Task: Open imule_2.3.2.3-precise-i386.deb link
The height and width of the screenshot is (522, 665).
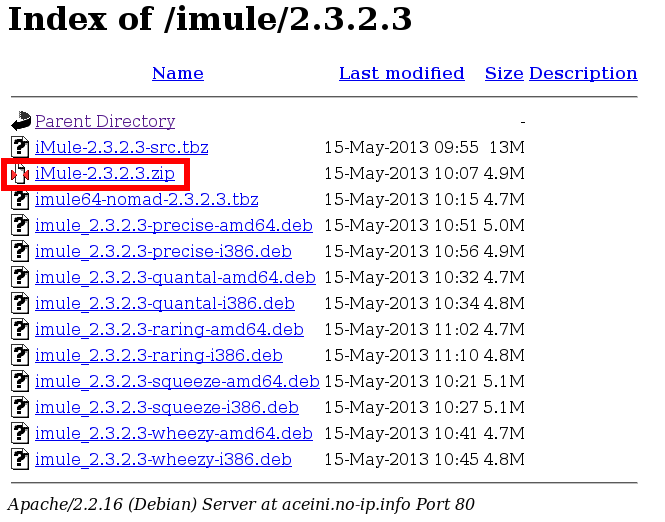Action: [x=163, y=252]
